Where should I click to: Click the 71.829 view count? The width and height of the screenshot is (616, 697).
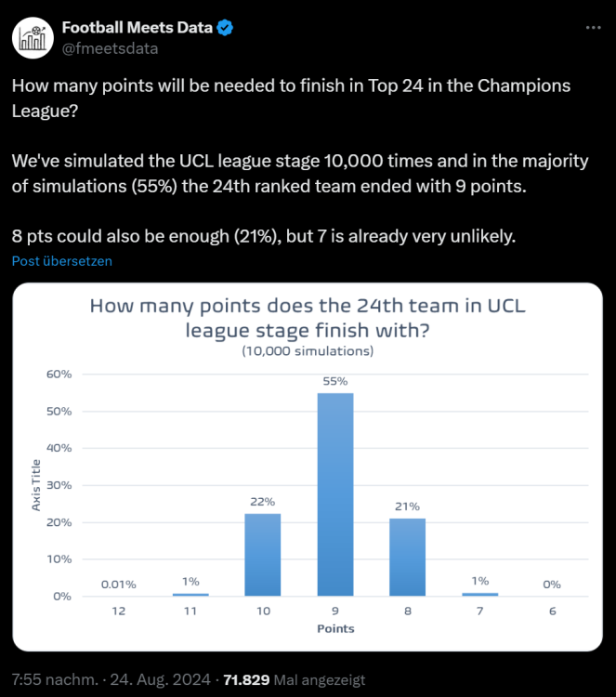(x=242, y=679)
